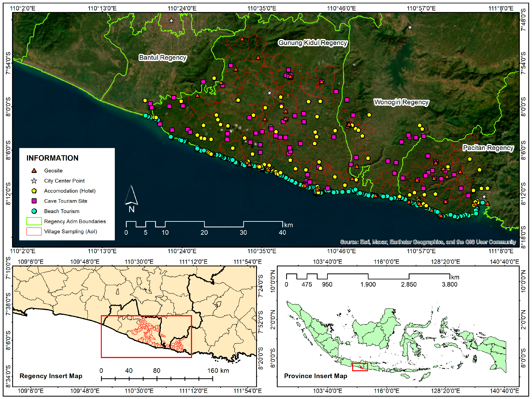This screenshot has height=399, width=532.
Task: Click the 160 km scale label
Action: (x=218, y=371)
